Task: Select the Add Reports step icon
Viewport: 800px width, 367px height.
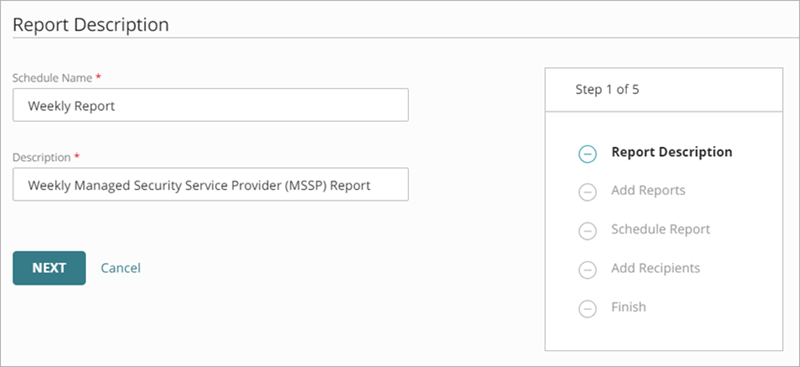Action: pyautogui.click(x=587, y=192)
